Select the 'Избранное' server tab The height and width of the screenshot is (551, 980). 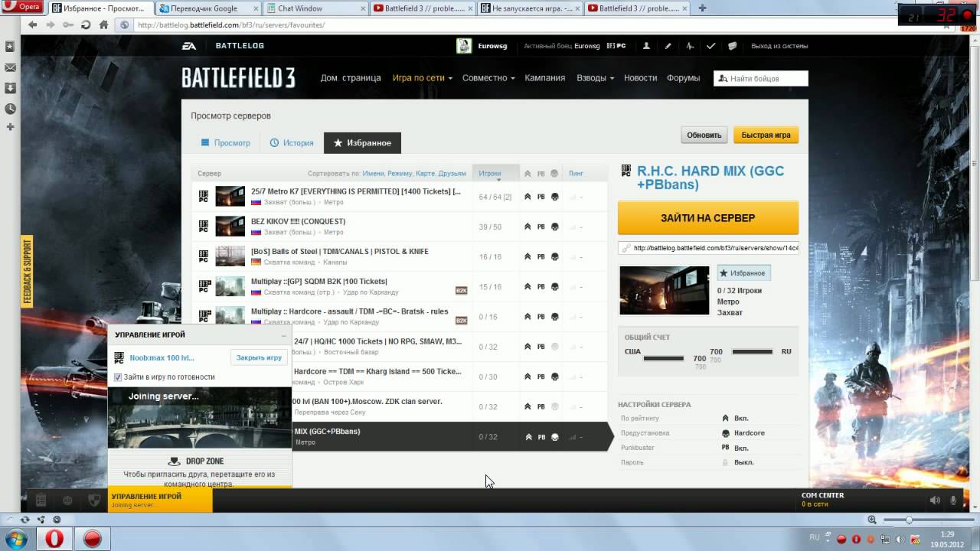(362, 143)
